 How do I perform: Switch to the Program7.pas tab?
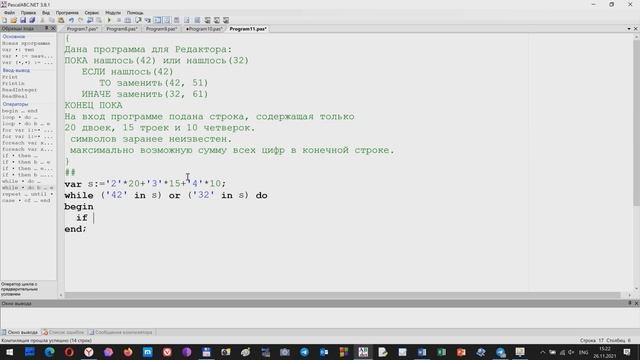(82, 29)
